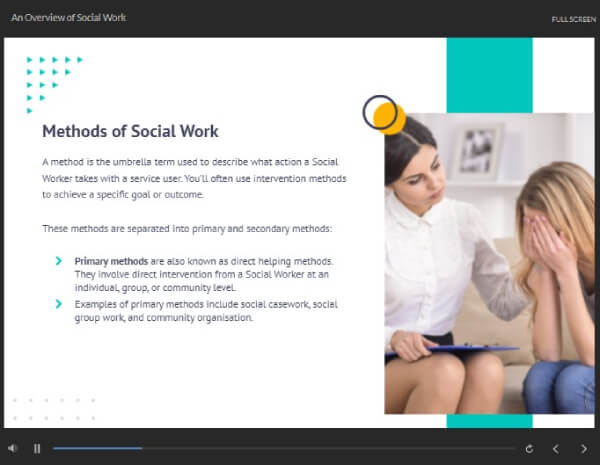Click the 'Methods of Social Work' heading
This screenshot has height=465, width=600.
(x=130, y=131)
